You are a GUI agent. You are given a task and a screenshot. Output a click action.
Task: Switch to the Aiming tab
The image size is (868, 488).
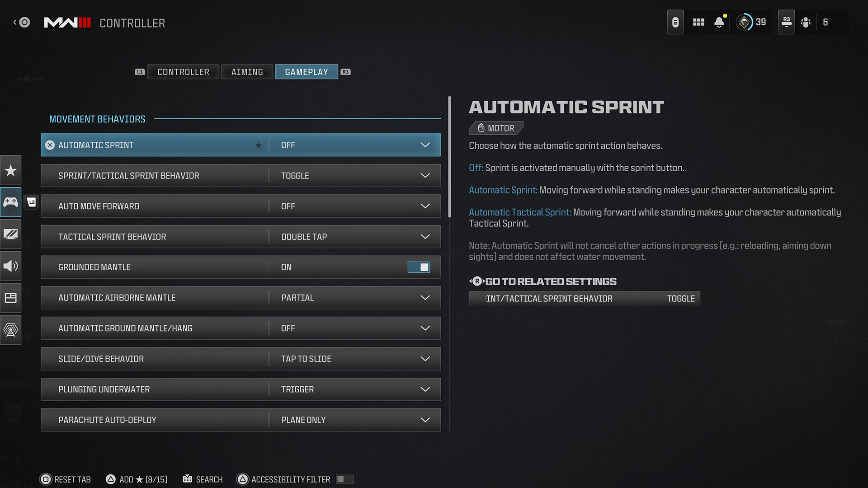click(247, 71)
